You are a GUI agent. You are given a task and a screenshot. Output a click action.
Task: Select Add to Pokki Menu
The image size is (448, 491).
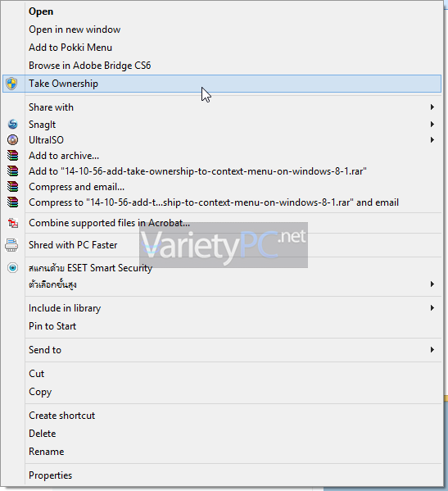70,48
